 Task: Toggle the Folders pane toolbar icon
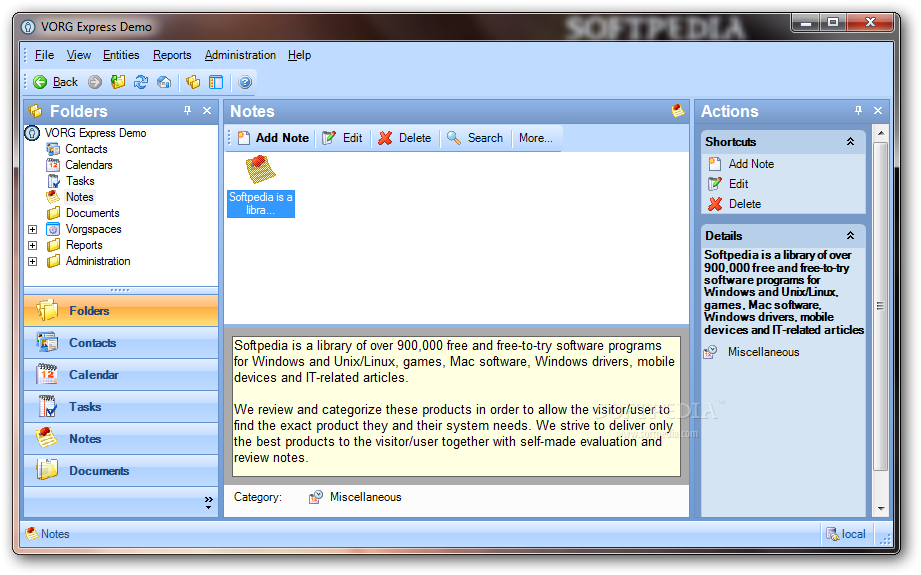coord(193,82)
